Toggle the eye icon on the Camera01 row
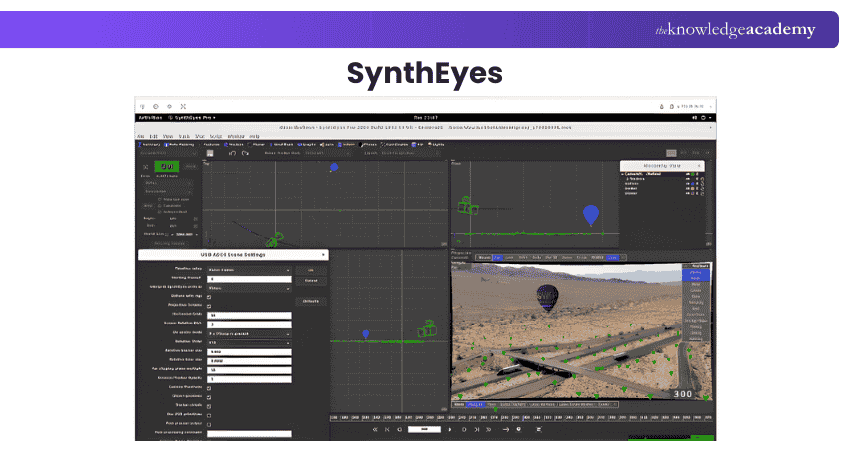Screen dimensions: 850x450 [688, 175]
